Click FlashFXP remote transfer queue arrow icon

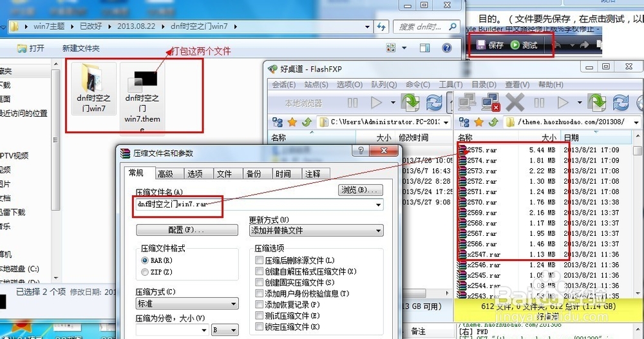pyautogui.click(x=597, y=102)
